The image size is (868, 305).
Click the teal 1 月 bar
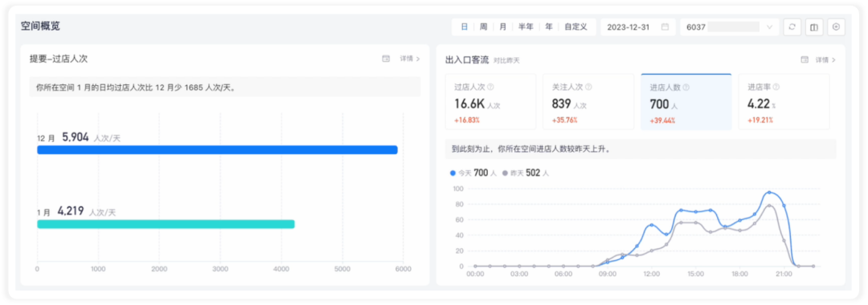tap(166, 224)
